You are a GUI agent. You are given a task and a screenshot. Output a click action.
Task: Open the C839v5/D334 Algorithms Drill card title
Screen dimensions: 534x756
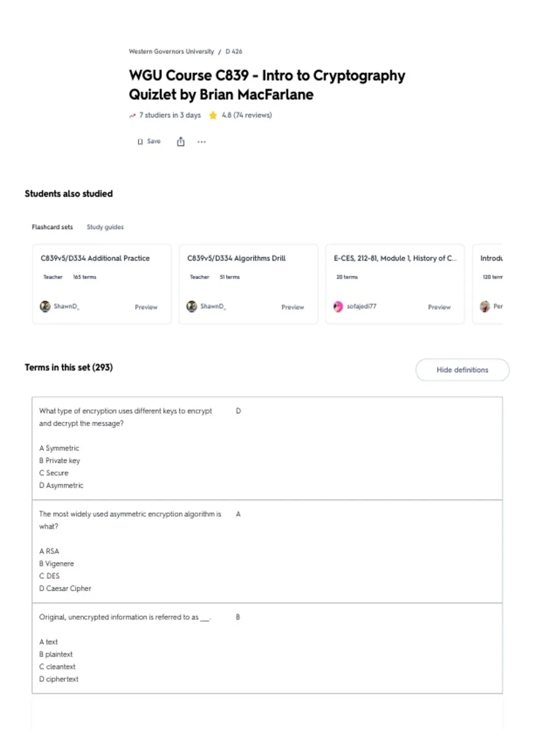point(236,258)
